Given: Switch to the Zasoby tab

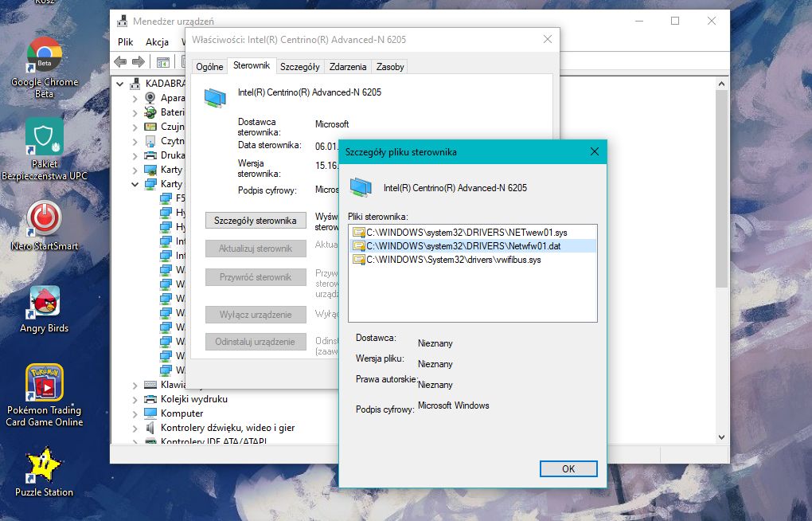Looking at the screenshot, I should 390,66.
